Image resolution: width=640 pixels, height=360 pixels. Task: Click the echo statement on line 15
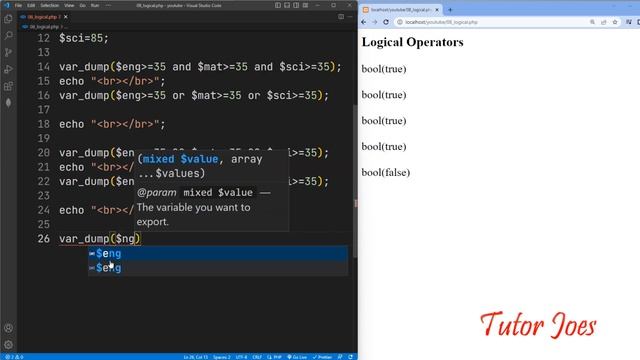(112, 81)
